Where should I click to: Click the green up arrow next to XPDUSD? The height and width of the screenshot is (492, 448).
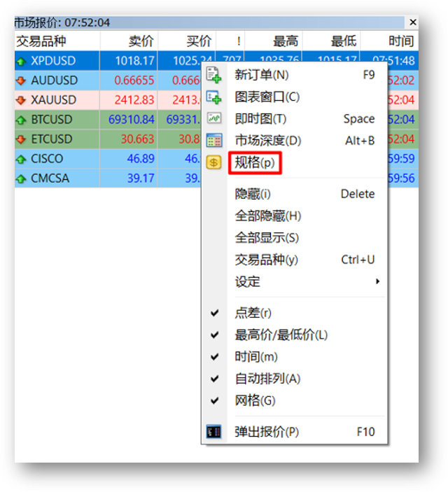click(21, 61)
